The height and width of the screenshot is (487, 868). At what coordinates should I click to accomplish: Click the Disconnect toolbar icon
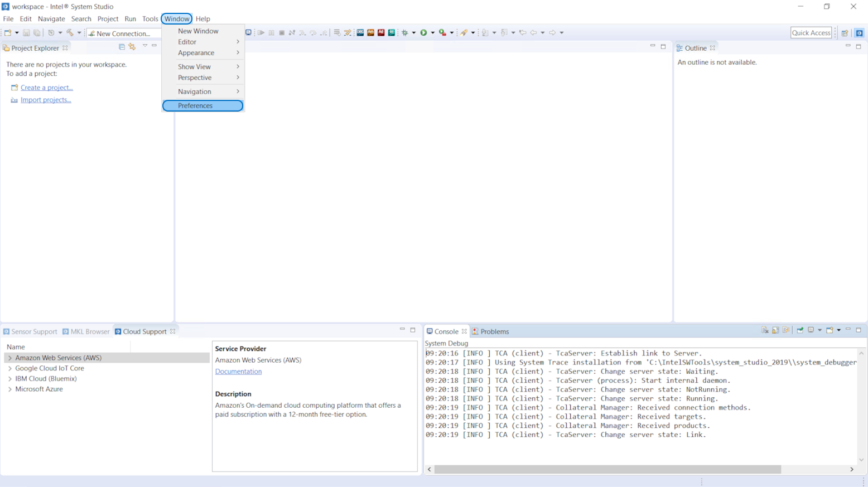[x=292, y=33]
